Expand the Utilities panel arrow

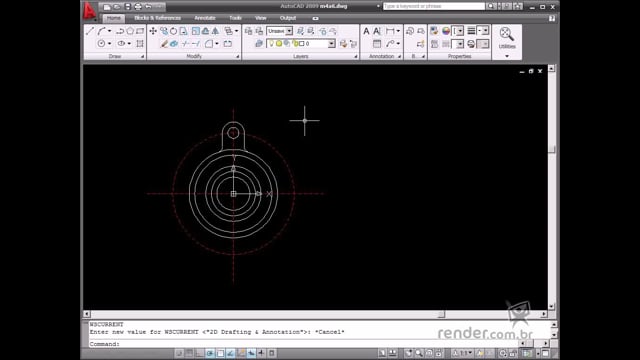[507, 56]
